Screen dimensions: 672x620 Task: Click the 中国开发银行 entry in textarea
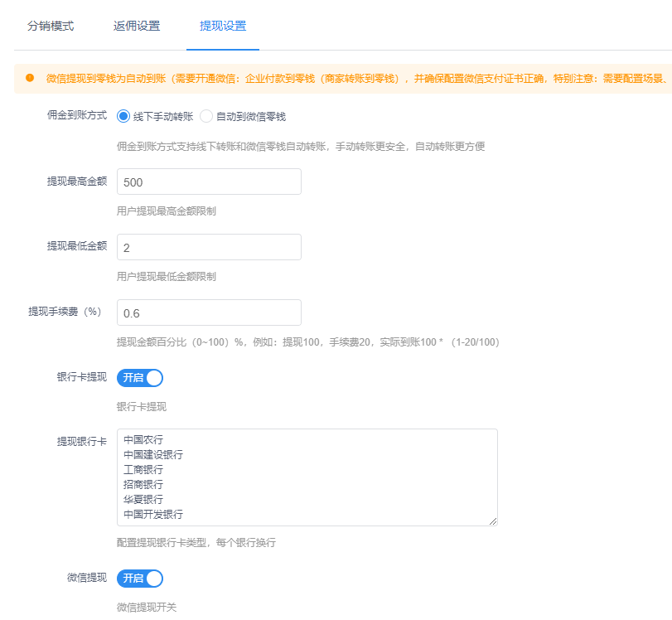pyautogui.click(x=153, y=515)
